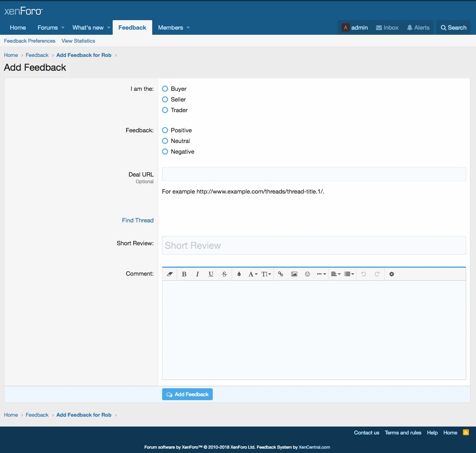Mark feedback as Negative
This screenshot has width=476, height=453.
[165, 152]
